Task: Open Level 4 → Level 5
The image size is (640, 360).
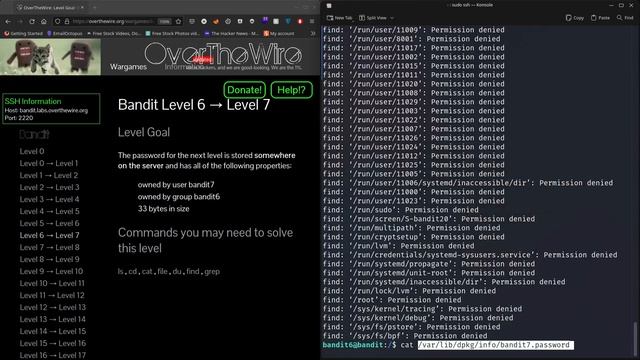Action: coord(49,211)
